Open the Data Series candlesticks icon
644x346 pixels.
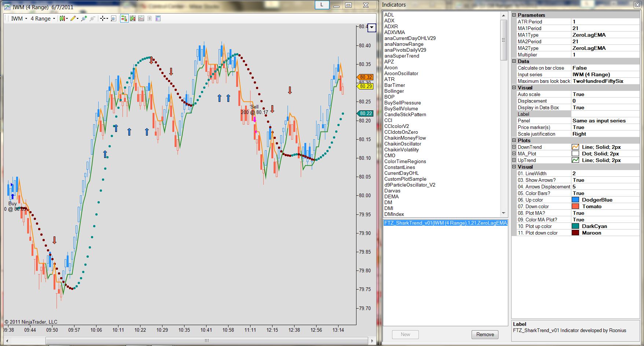click(x=133, y=19)
